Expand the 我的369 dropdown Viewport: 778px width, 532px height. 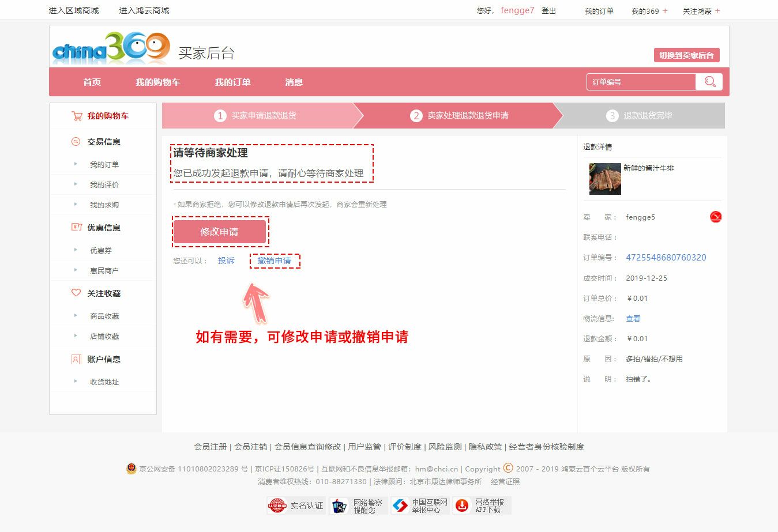click(649, 11)
